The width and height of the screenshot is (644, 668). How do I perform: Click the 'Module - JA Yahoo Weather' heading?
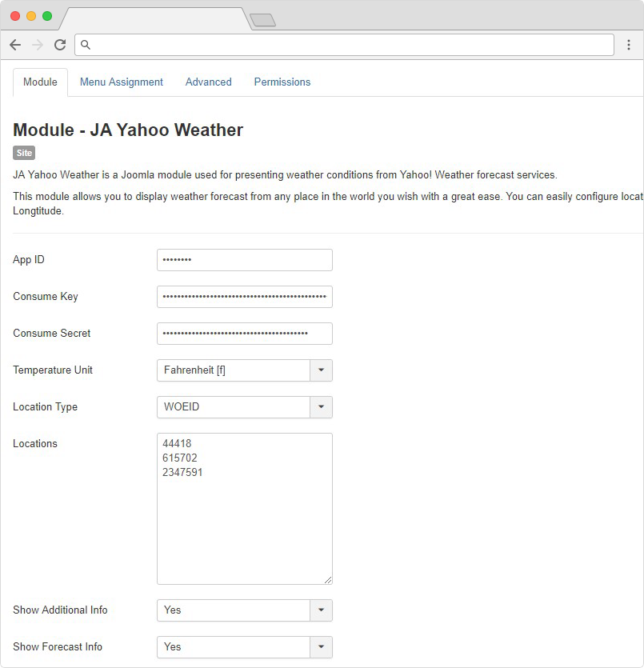[128, 130]
